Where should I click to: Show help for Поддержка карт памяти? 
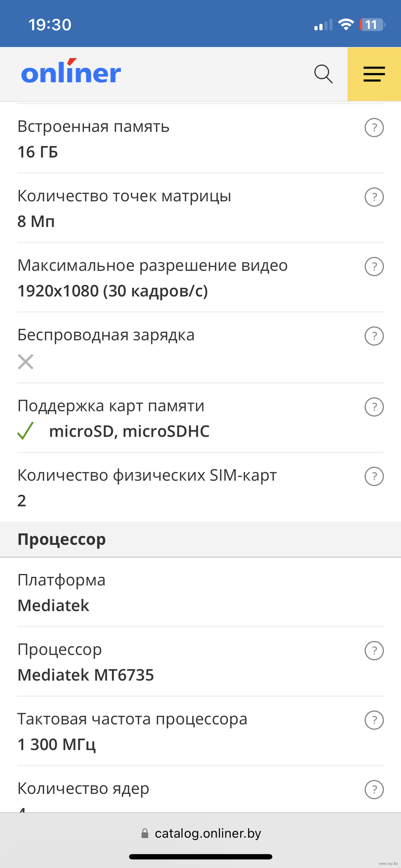(374, 407)
